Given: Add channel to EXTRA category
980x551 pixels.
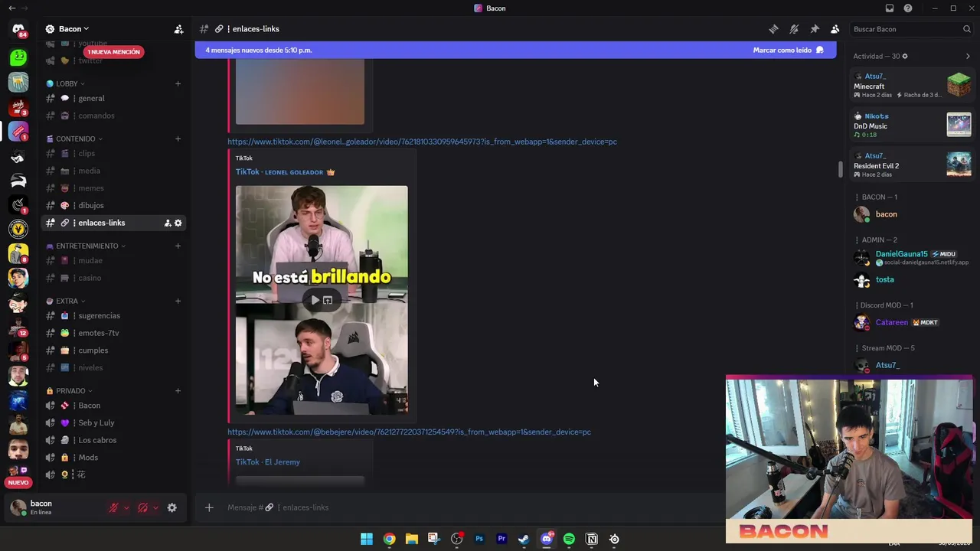Looking at the screenshot, I should (x=178, y=301).
